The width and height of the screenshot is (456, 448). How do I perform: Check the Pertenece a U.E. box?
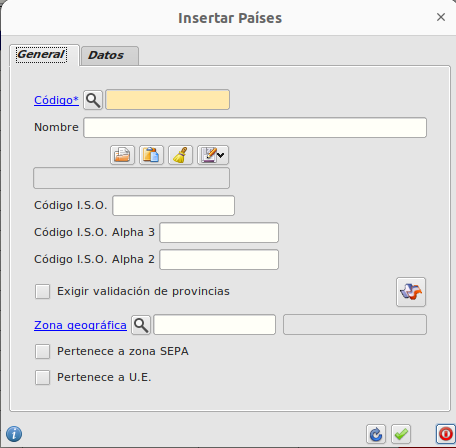43,377
